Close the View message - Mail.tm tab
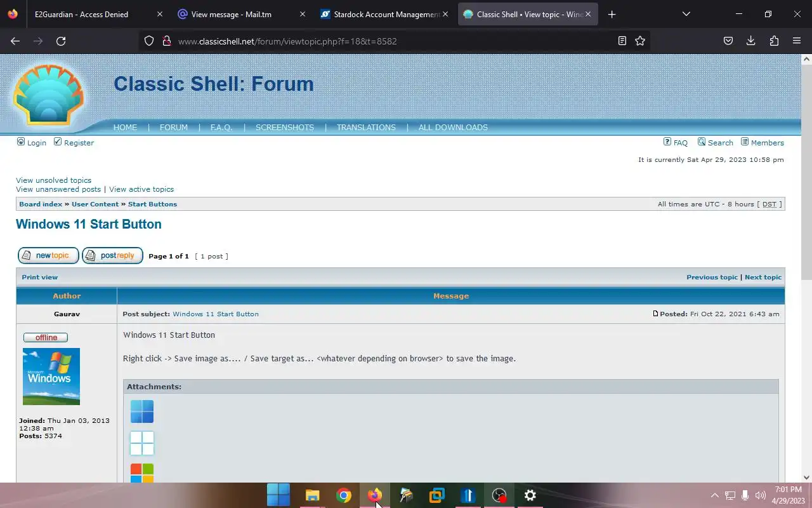Image resolution: width=812 pixels, height=508 pixels. coord(303,14)
